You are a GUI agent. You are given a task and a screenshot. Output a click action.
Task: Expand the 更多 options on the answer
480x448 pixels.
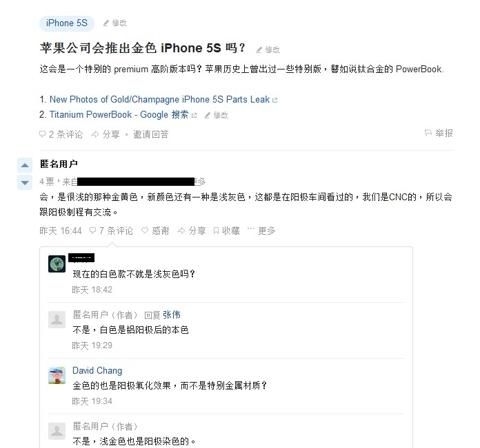(261, 231)
